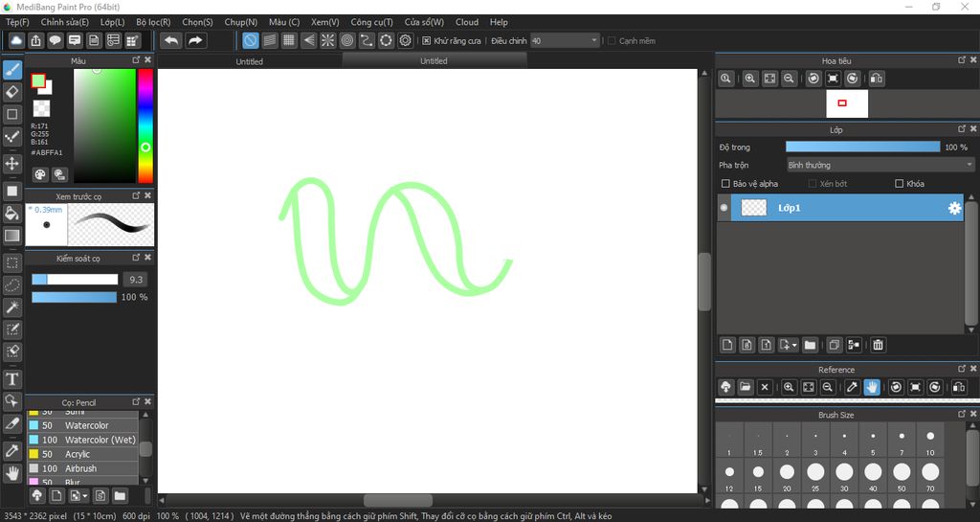Open the Xem(V) view menu

325,22
